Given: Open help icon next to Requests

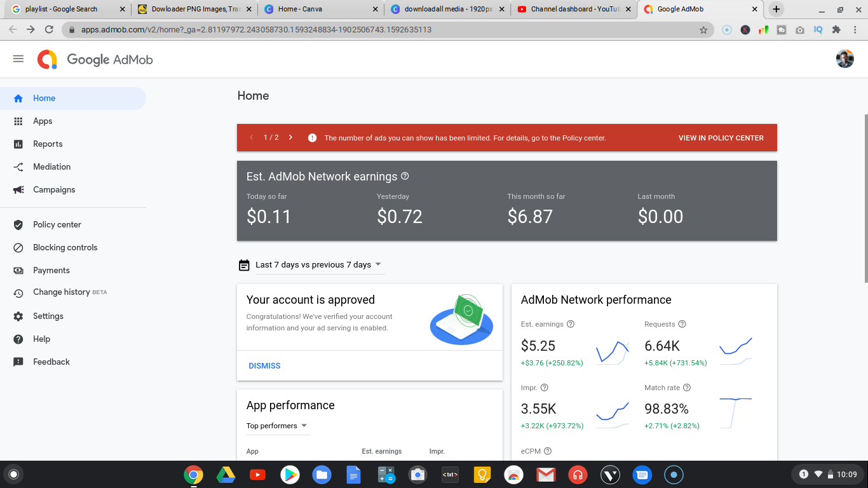Looking at the screenshot, I should click(682, 324).
